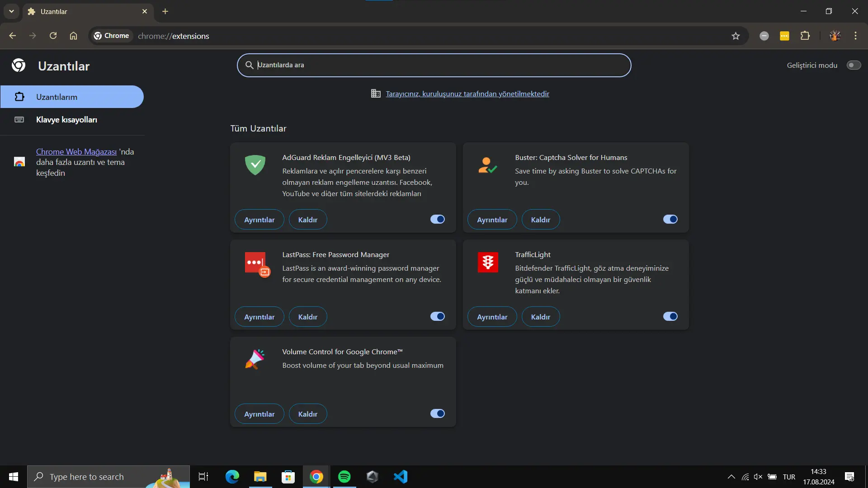Turn off the TrafficLight extension toggle

670,316
